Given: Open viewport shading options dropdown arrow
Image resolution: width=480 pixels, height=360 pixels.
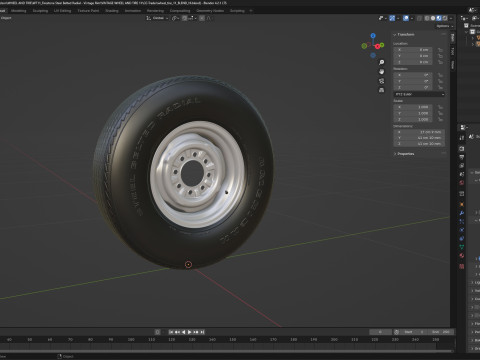Looking at the screenshot, I should point(451,18).
